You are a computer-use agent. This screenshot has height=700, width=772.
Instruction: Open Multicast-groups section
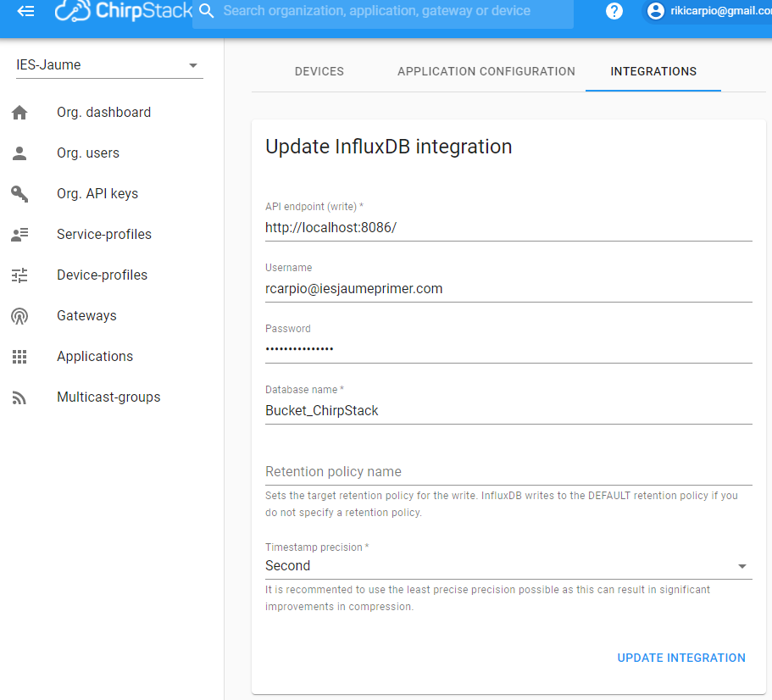[108, 397]
